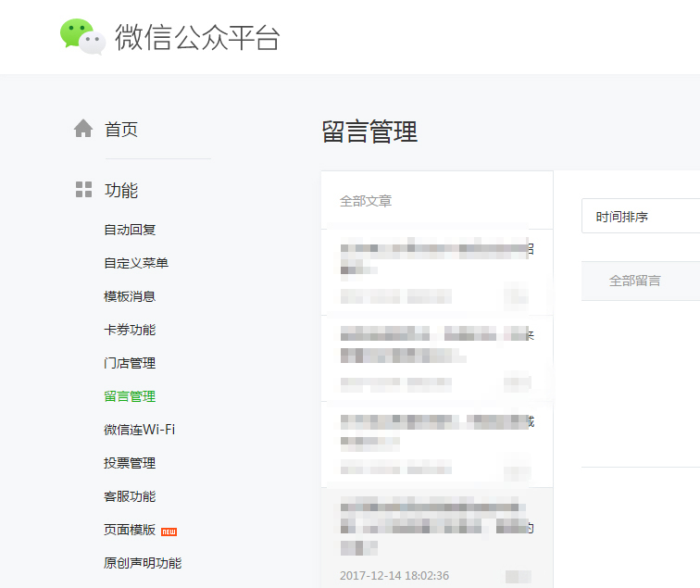
Task: Open 页面模版 in the sidebar
Action: coord(130,530)
